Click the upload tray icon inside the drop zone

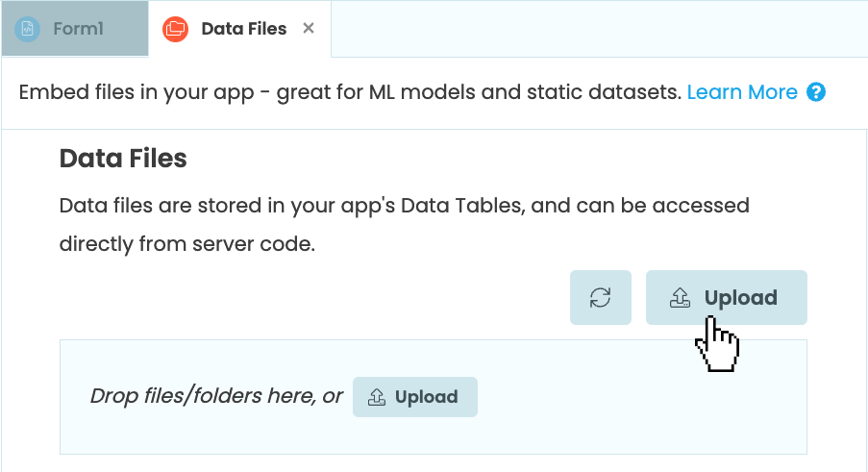coord(377,397)
